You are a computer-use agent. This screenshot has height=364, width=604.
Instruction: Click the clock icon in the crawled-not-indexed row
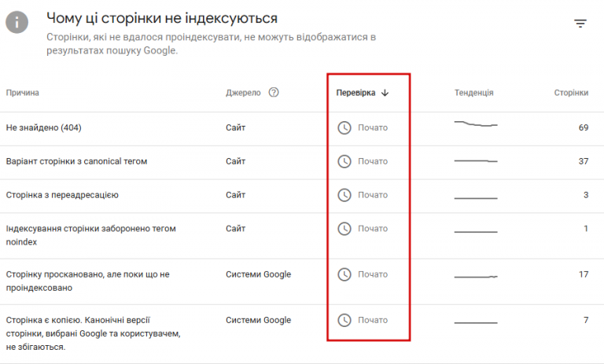344,274
